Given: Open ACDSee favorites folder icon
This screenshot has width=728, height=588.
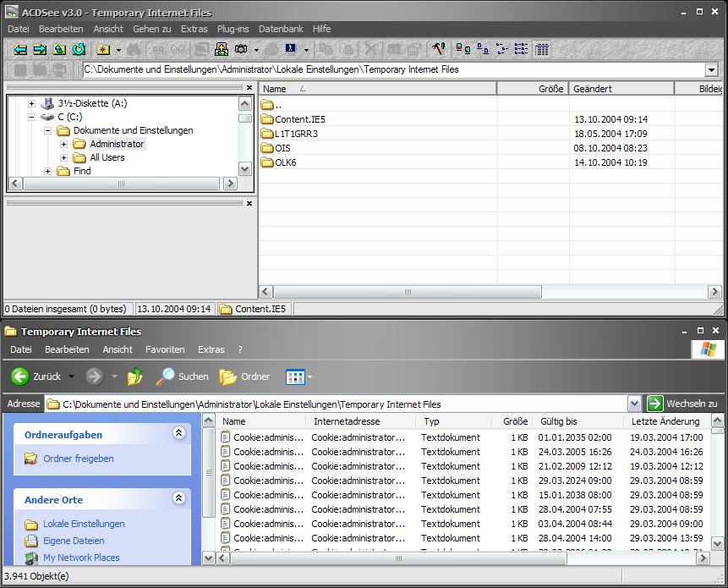Looking at the screenshot, I should [103, 49].
